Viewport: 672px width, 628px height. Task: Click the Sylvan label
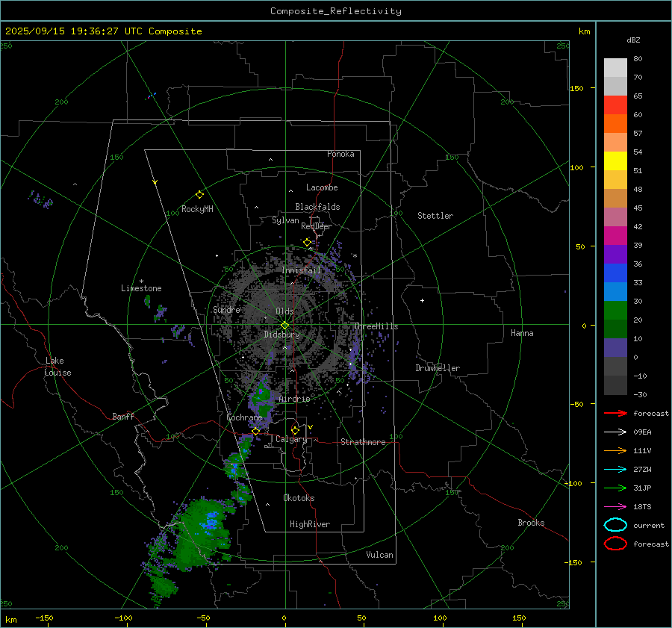pos(285,220)
